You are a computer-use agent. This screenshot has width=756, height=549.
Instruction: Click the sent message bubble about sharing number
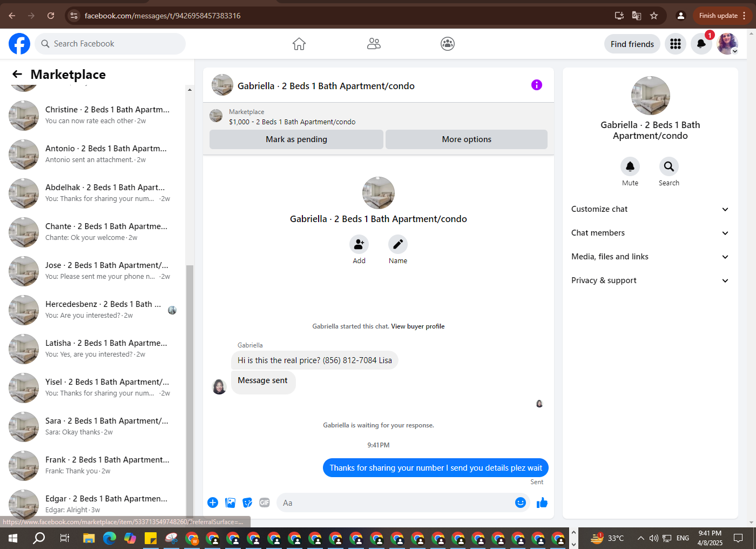click(x=436, y=468)
